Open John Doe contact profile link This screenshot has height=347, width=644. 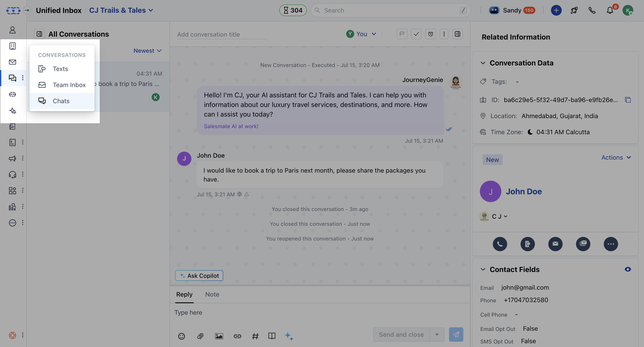click(x=524, y=191)
